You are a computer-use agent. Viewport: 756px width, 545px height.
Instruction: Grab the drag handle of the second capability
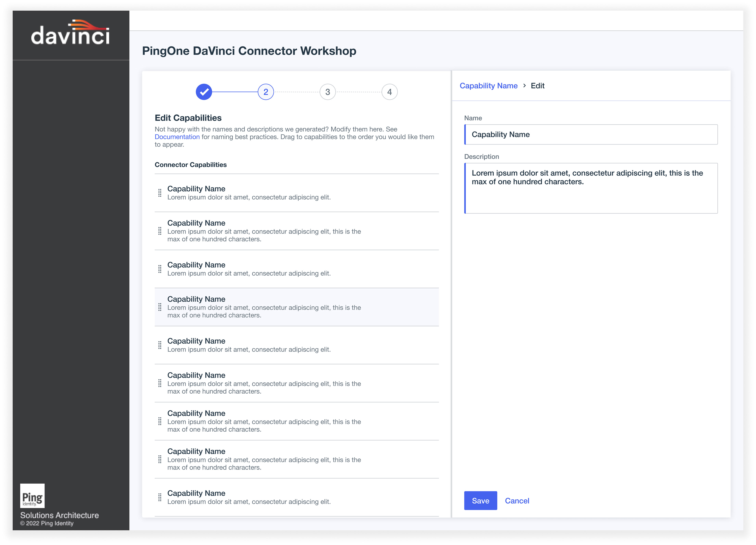[x=160, y=231]
